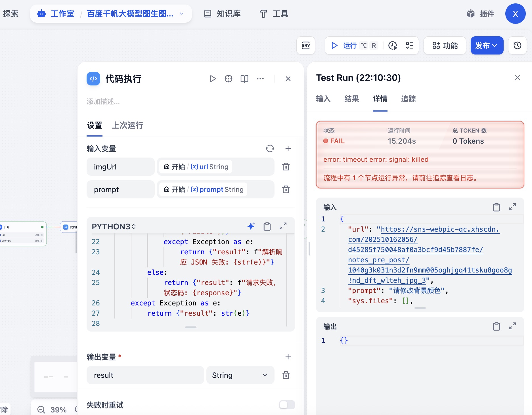Open the help book icon in node header

[x=244, y=79]
